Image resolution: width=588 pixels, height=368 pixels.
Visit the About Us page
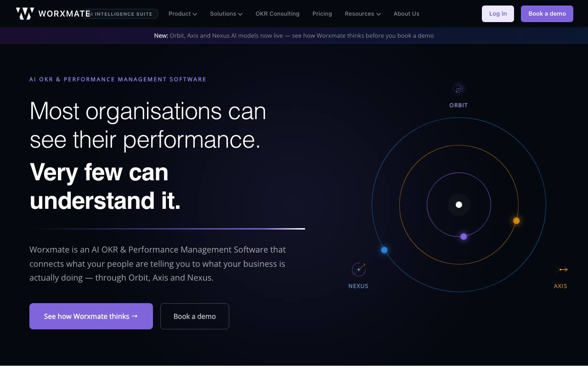coord(407,14)
